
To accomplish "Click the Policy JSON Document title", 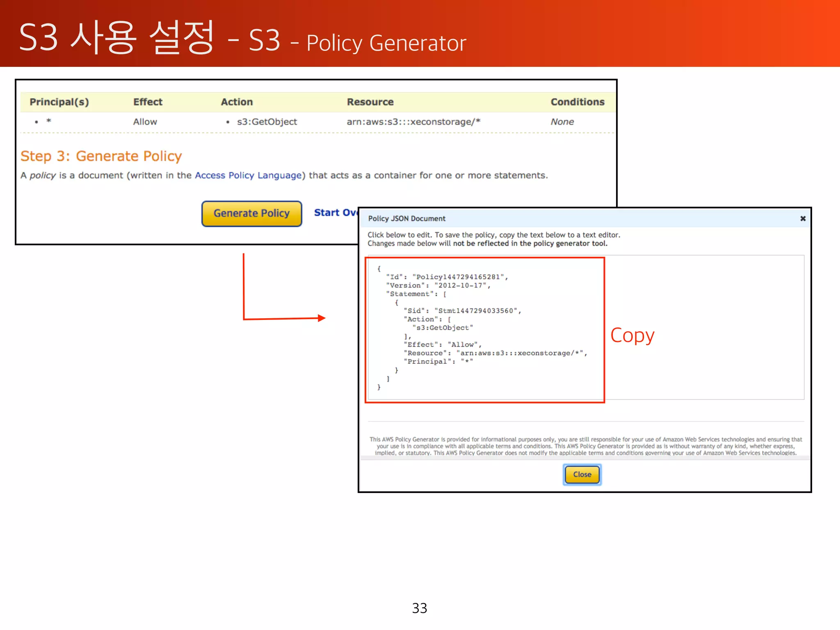I will (x=406, y=219).
